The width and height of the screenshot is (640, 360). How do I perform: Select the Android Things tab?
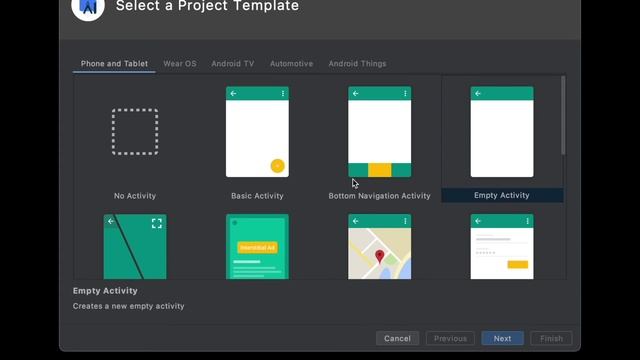357,64
